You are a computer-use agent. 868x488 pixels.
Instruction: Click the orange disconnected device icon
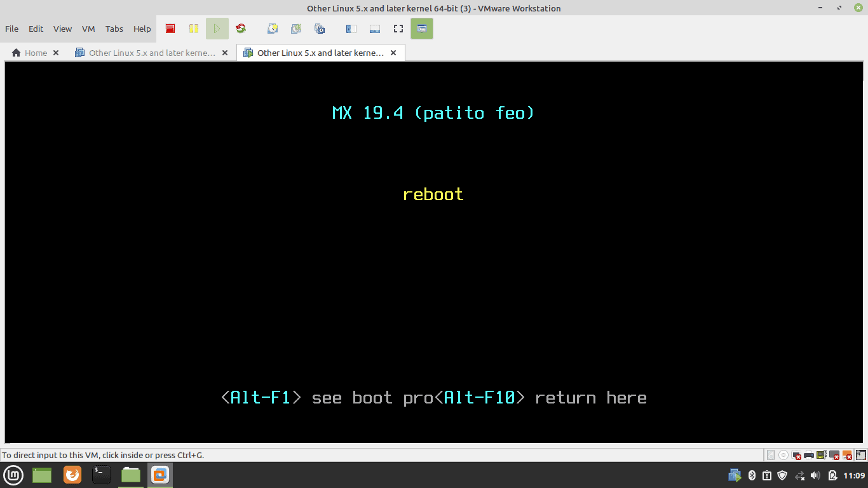coord(847,455)
